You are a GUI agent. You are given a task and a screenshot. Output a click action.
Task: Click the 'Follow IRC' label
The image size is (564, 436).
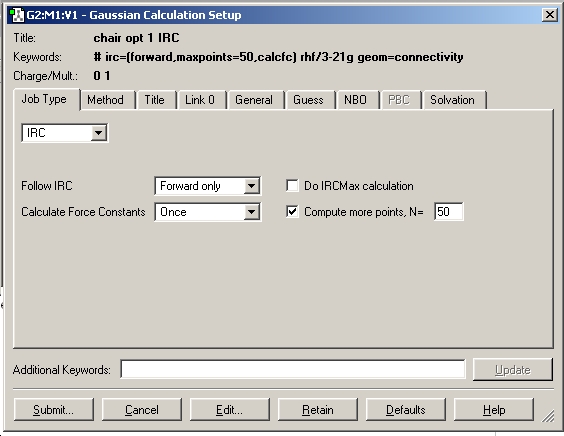[47, 186]
